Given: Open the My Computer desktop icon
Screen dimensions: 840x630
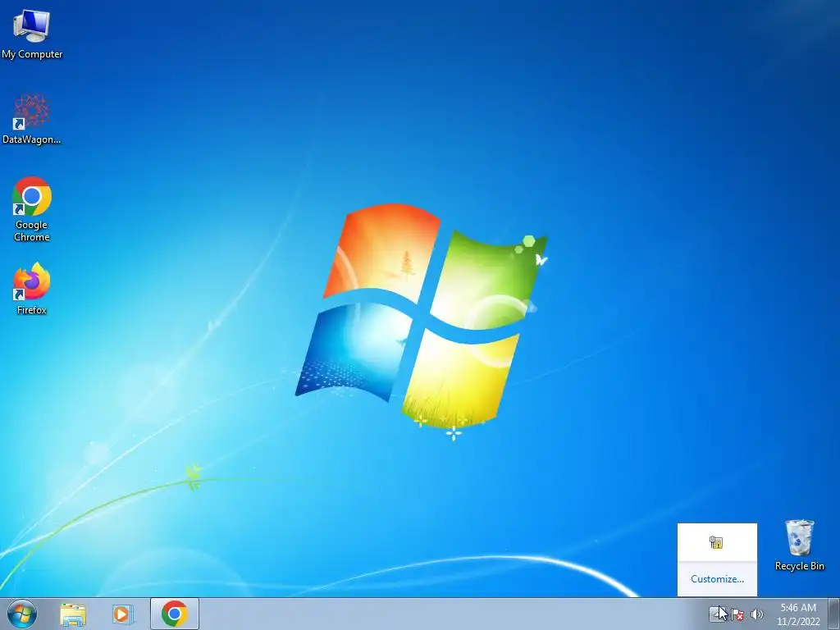Looking at the screenshot, I should (32, 34).
